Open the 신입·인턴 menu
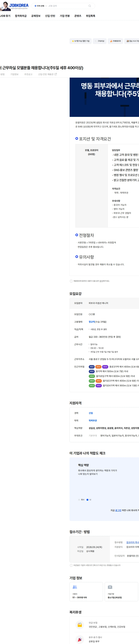Viewport: 139px width, 644px height. (50, 16)
